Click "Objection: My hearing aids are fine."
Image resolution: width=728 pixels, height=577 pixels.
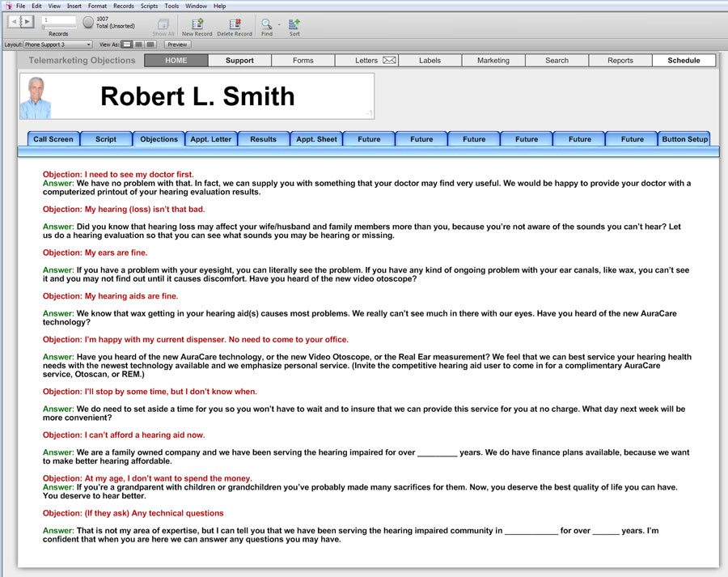pos(111,296)
